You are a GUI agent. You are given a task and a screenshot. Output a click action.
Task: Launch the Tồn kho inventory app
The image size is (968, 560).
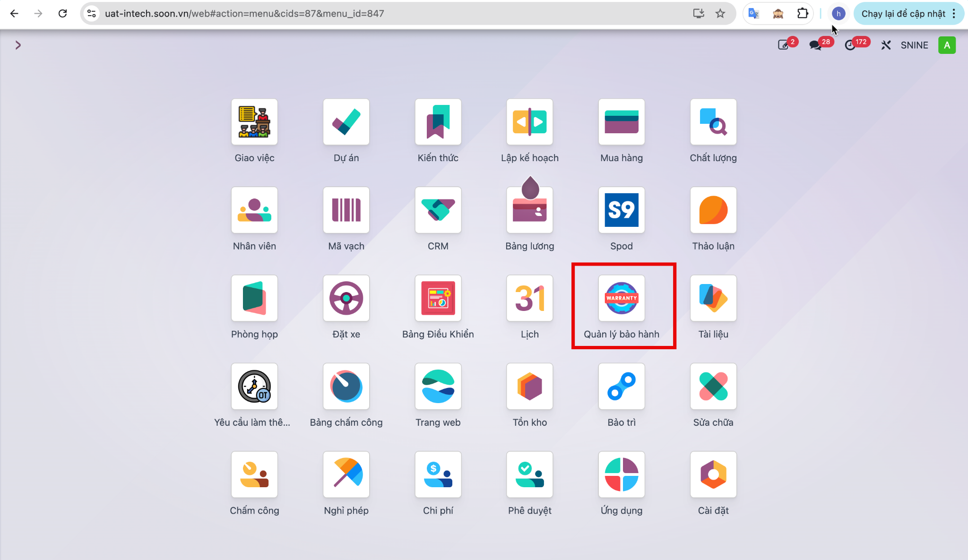click(x=530, y=386)
